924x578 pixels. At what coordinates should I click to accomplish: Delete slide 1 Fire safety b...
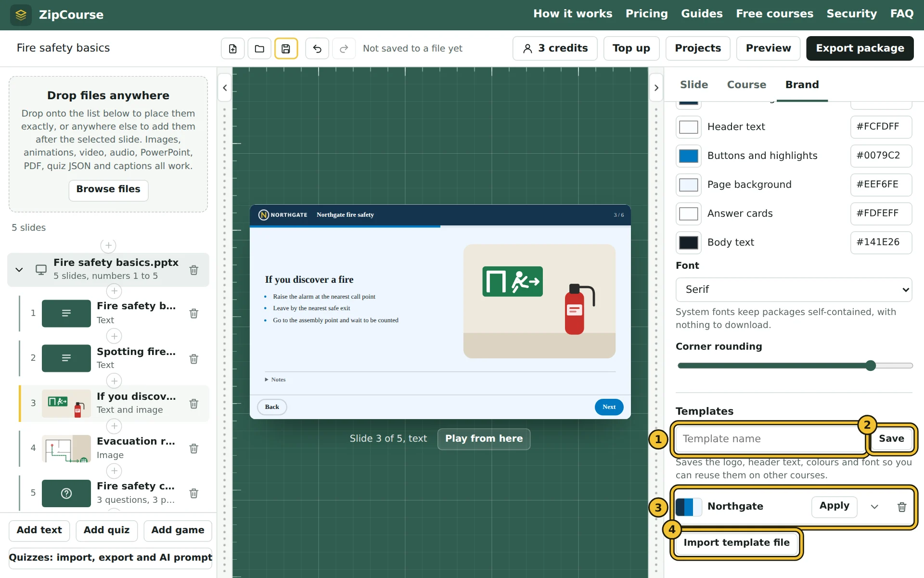tap(194, 314)
